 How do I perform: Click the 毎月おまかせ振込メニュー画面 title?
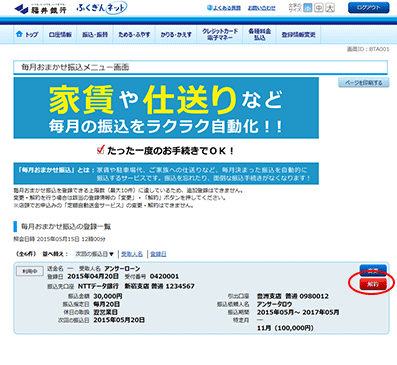[x=75, y=67]
